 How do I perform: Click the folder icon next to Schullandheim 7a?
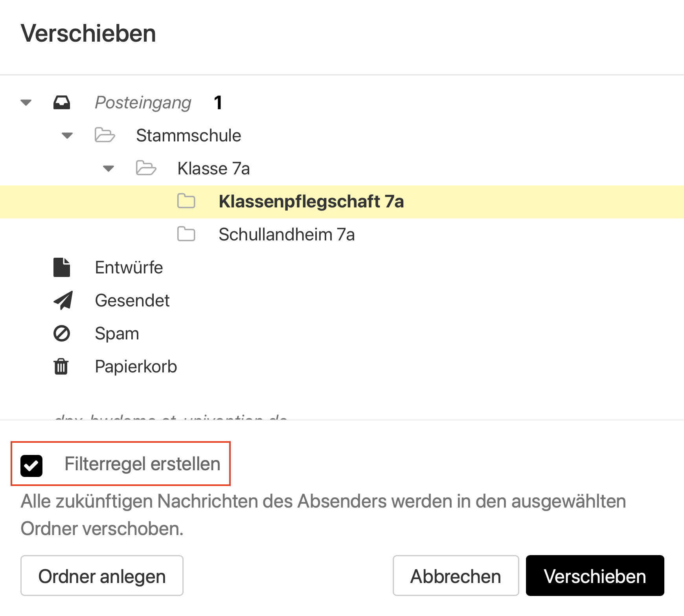click(x=186, y=234)
